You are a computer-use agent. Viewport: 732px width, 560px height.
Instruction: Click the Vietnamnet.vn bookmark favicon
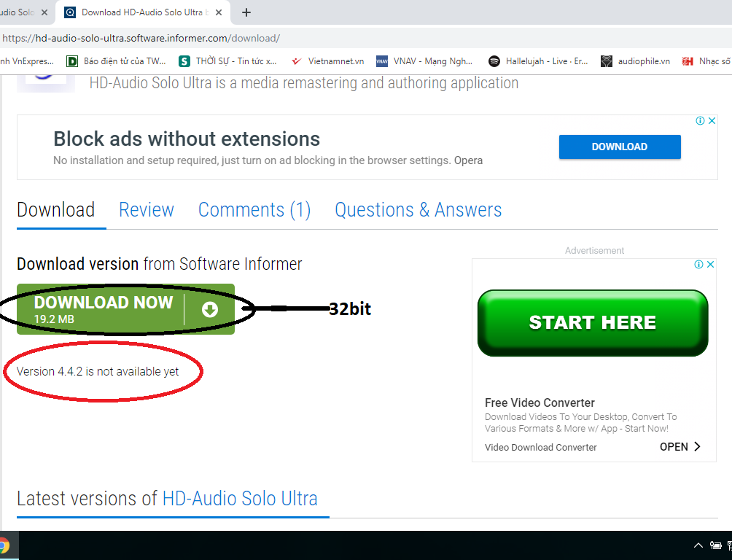coord(297,61)
